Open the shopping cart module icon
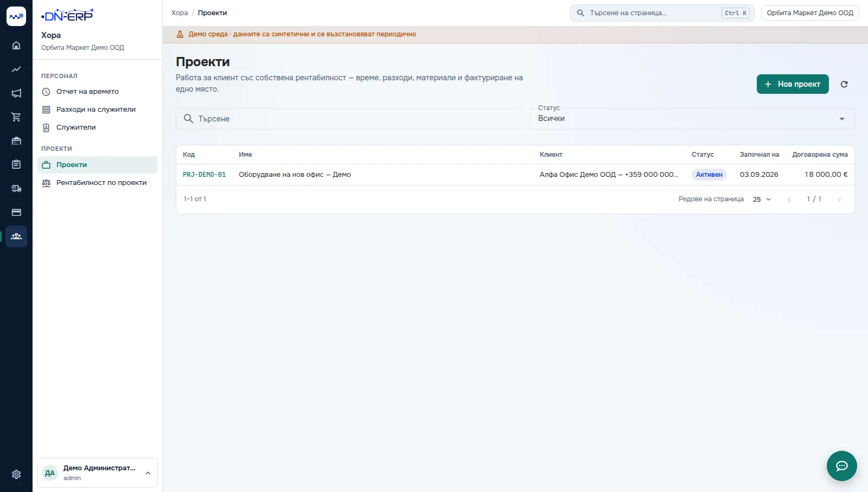This screenshot has width=868, height=492. (x=16, y=117)
